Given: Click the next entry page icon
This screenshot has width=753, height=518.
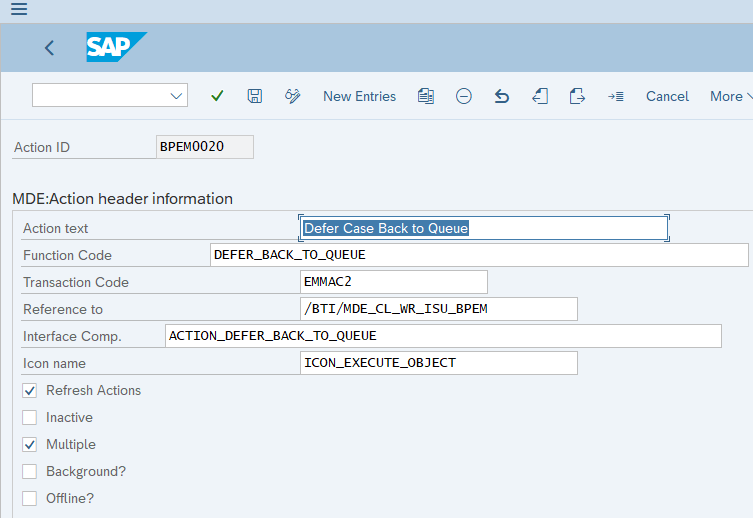Looking at the screenshot, I should click(x=577, y=96).
